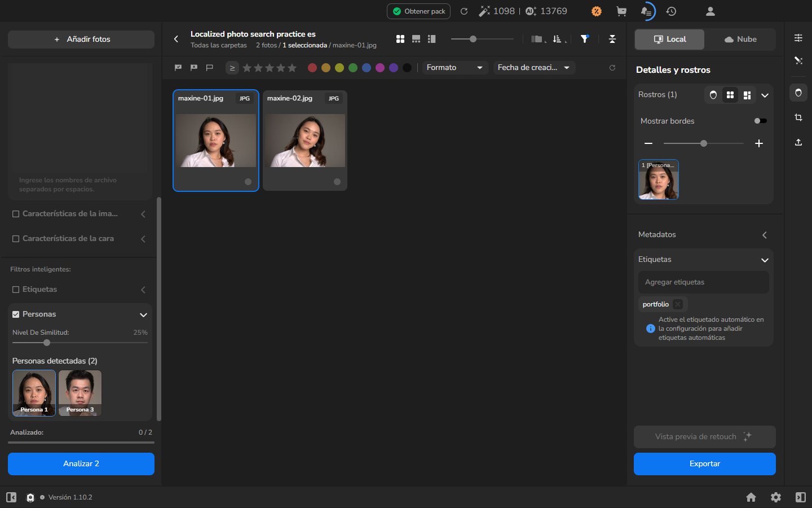
Task: Reset filters with the circular arrow icon
Action: coord(612,68)
